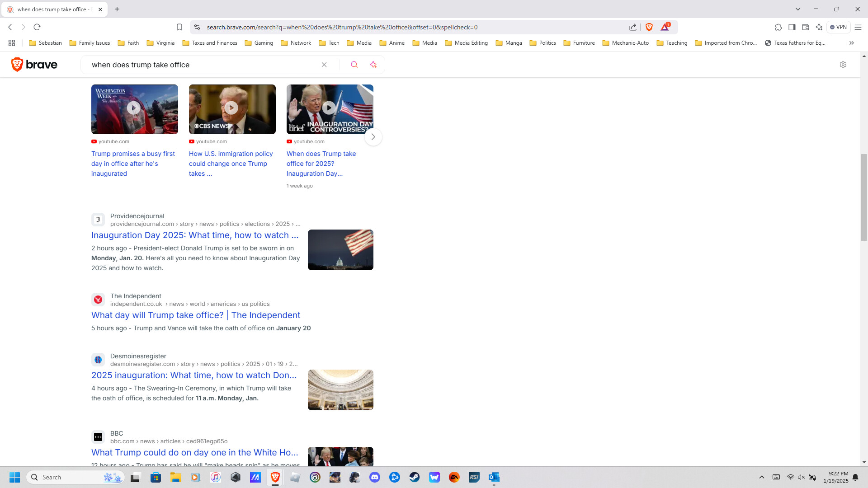Open Brave Rewards triangle icon
Screen dimensions: 868x488
tap(665, 27)
